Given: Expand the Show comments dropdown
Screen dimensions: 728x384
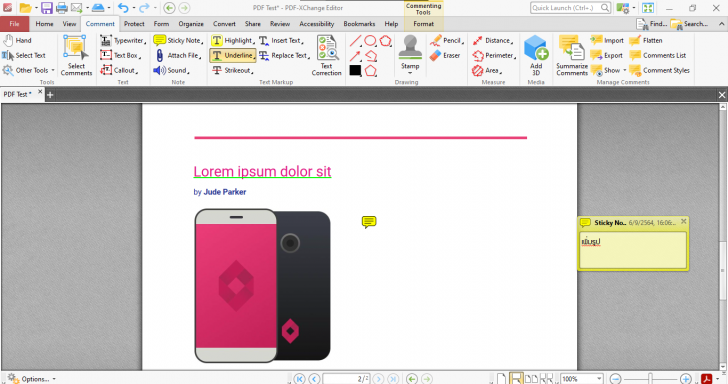Looking at the screenshot, I should click(x=624, y=70).
